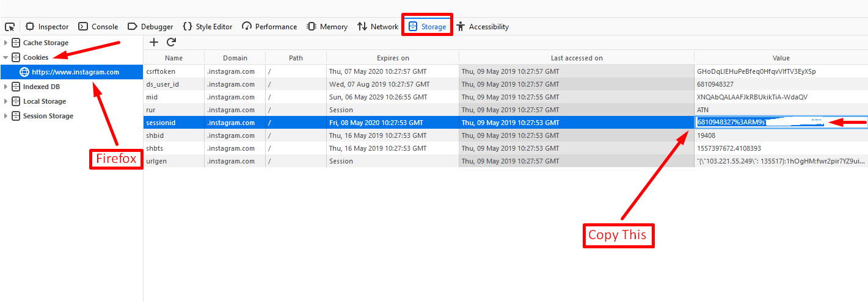Screen dimensions: 868x302
Task: Switch to the Console tab
Action: click(98, 27)
